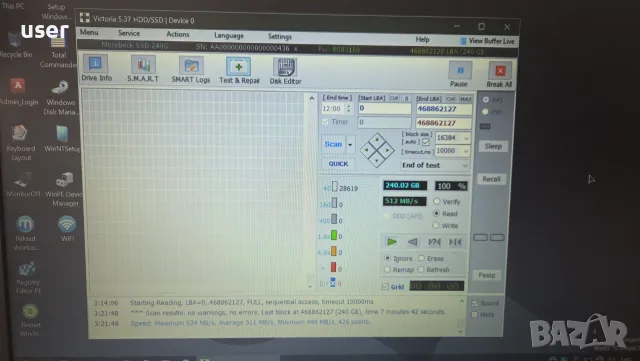Viewport: 640px width, 361px height.
Task: Open Total Commander desktop shortcut
Action: point(58,53)
